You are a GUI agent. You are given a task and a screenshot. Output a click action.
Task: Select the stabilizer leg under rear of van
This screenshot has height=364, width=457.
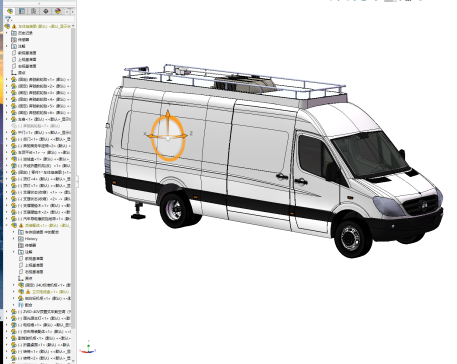click(138, 212)
